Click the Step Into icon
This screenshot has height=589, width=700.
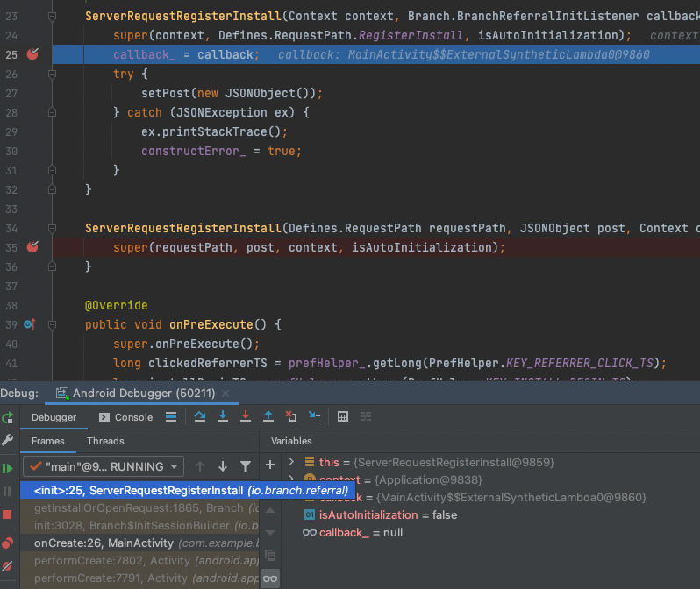[222, 416]
